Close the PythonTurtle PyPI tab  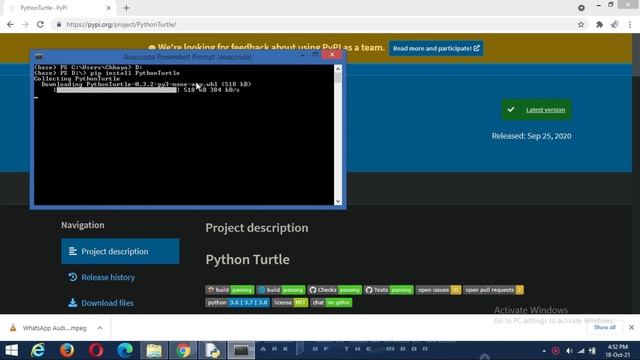tap(109, 8)
